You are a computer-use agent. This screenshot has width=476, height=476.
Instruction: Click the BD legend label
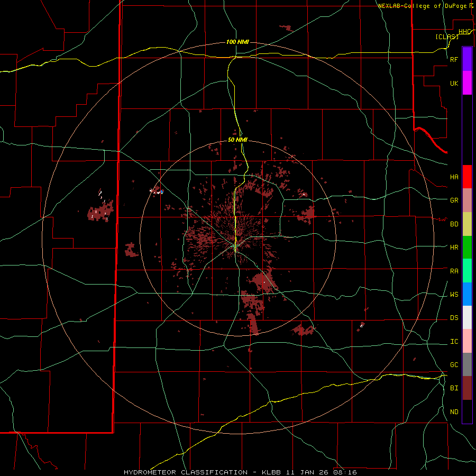pos(454,224)
